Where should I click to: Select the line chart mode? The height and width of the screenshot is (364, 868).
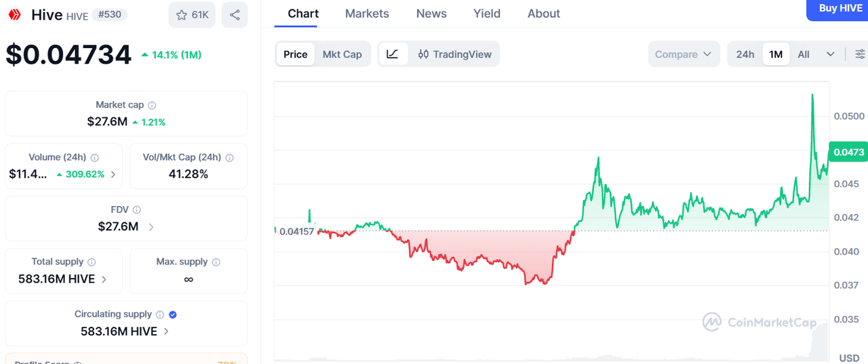[x=393, y=54]
